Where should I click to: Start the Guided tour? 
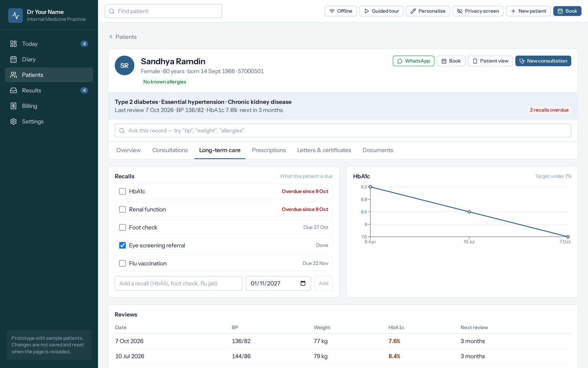381,11
